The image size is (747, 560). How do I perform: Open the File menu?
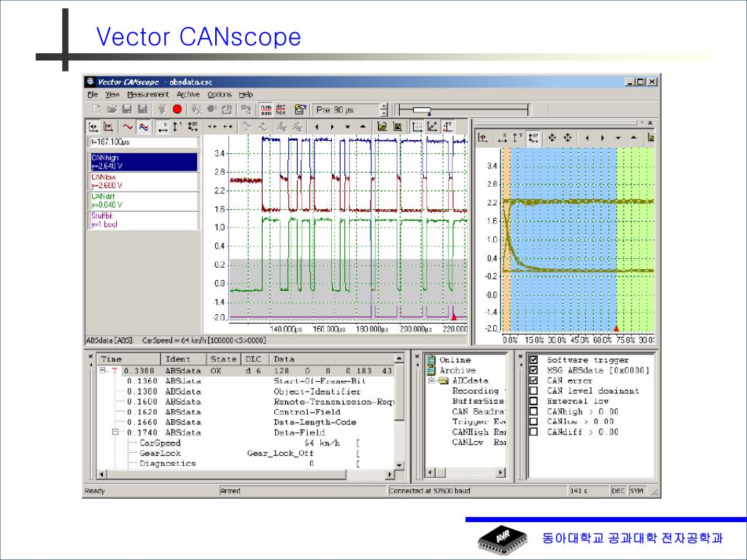(93, 94)
